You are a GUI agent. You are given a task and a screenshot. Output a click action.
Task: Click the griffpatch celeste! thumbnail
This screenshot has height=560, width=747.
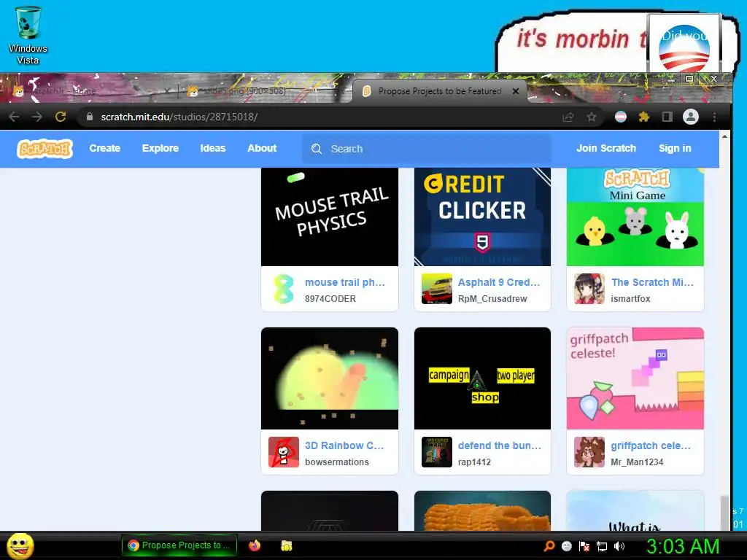click(635, 378)
